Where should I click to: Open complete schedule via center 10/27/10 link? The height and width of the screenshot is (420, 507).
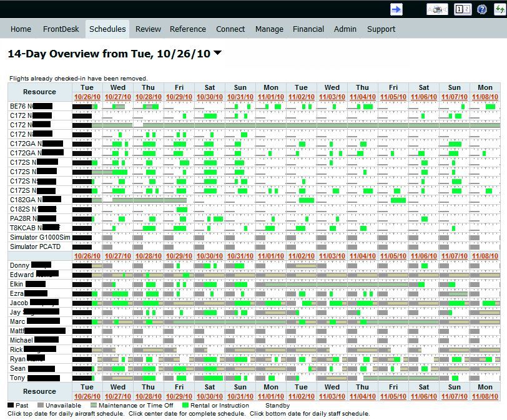click(x=118, y=256)
